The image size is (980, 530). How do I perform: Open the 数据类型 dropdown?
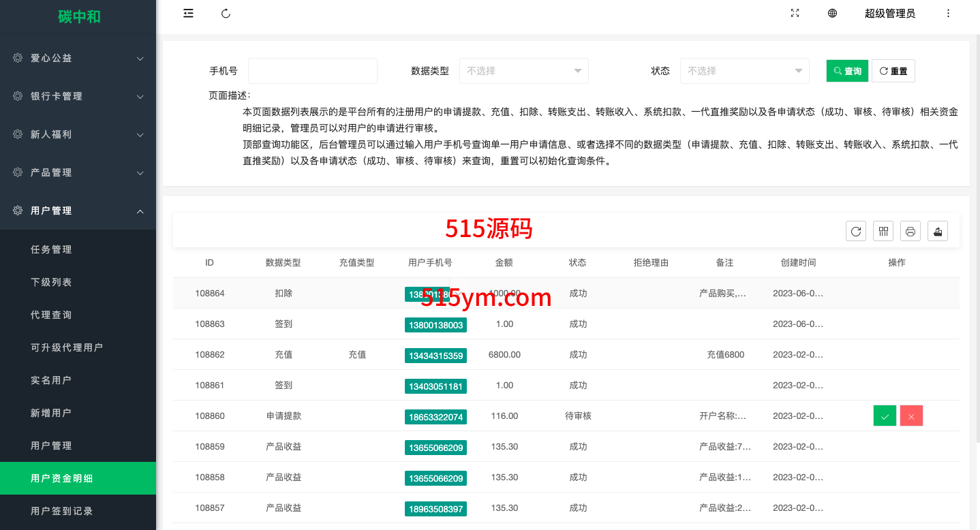click(x=523, y=71)
